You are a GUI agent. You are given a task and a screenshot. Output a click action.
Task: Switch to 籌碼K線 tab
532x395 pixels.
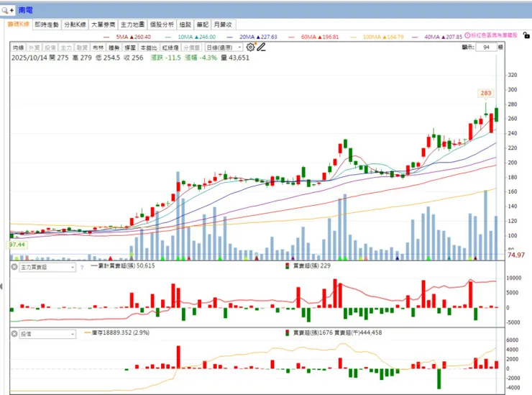coord(19,24)
